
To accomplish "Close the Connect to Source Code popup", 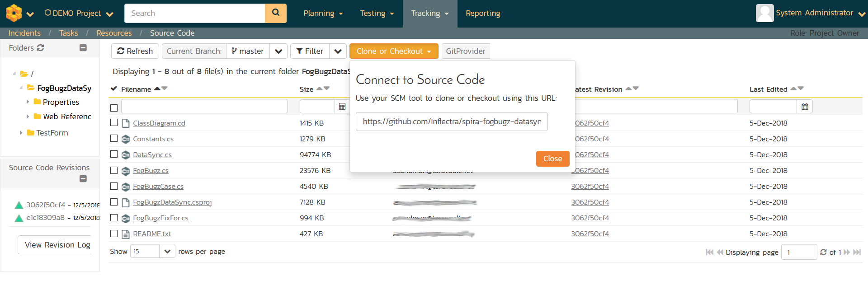I will click(x=552, y=159).
